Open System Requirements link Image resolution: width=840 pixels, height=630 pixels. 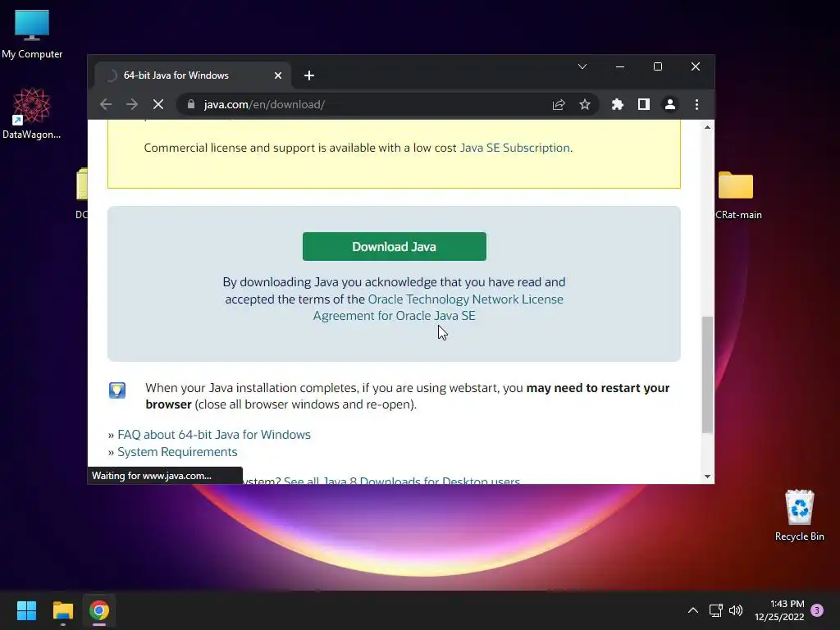tap(177, 452)
